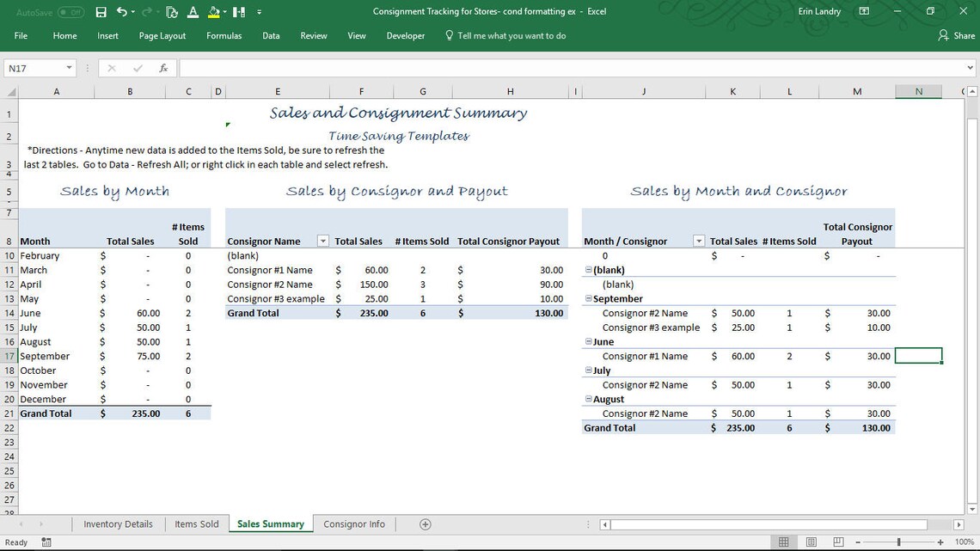The image size is (980, 551).
Task: Click the Save icon in Quick Access Toolbar
Action: tap(100, 11)
